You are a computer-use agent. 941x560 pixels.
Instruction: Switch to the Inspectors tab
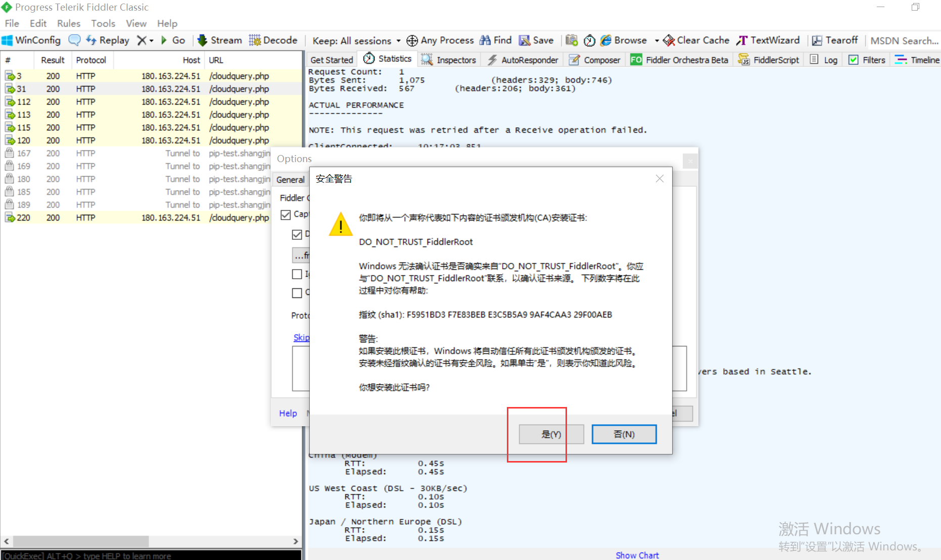pos(449,60)
